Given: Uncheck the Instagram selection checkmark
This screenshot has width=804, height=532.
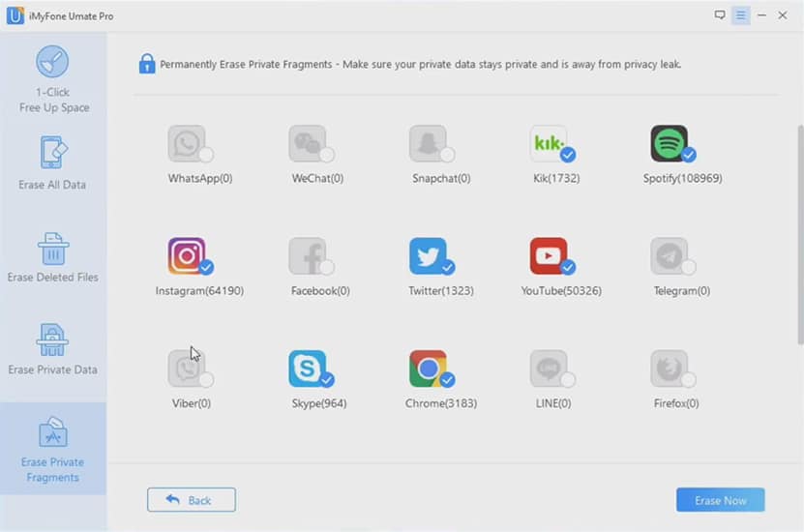Looking at the screenshot, I should 206,267.
